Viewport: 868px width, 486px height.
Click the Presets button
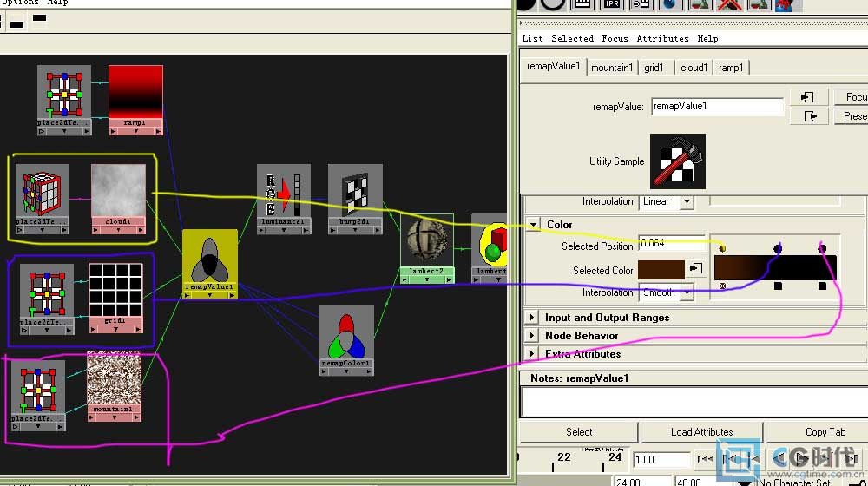pos(851,116)
